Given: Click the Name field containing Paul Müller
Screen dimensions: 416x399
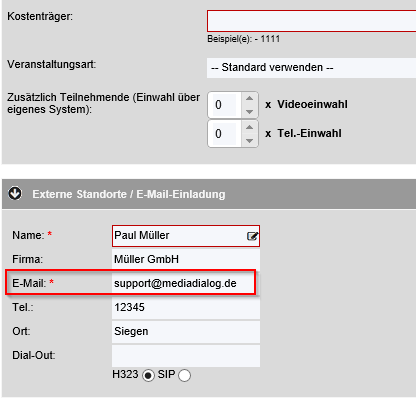Looking at the screenshot, I should [186, 236].
